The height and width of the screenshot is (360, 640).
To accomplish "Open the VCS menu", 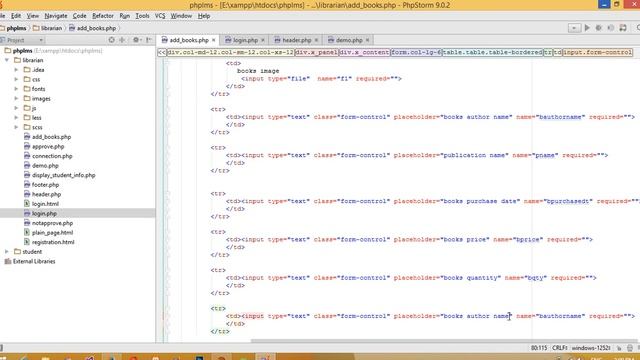I will 160,16.
